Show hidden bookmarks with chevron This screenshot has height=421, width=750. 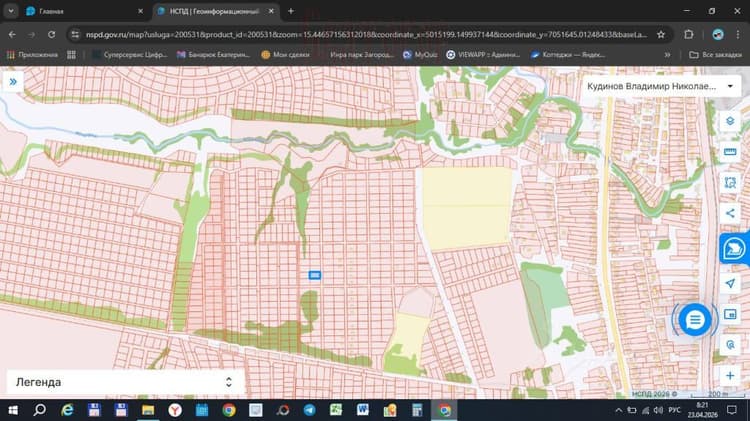point(667,55)
